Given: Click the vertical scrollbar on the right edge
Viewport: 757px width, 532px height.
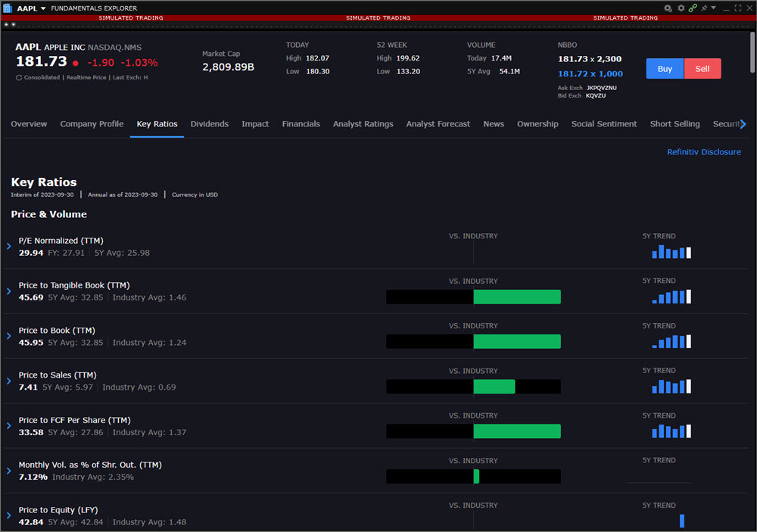Looking at the screenshot, I should point(752,52).
